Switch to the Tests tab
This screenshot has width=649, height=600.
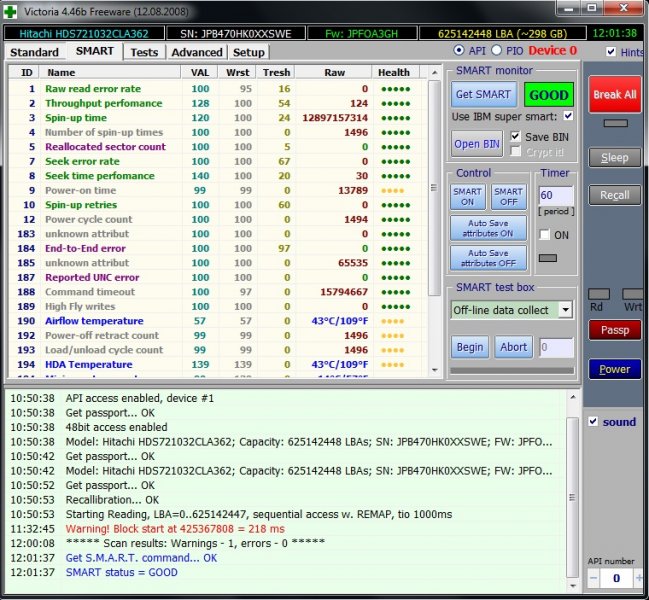[144, 52]
